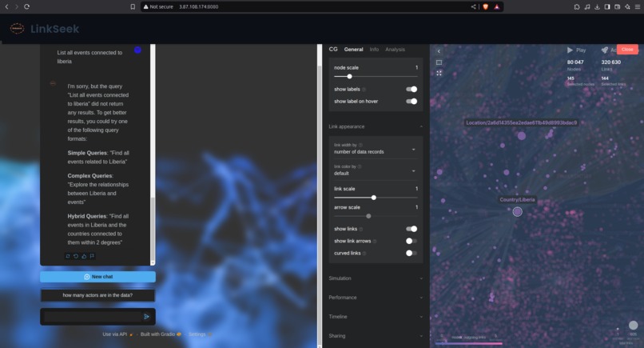Screen dimensions: 644x348
Task: Collapse the Link appearance section
Action: [376, 126]
